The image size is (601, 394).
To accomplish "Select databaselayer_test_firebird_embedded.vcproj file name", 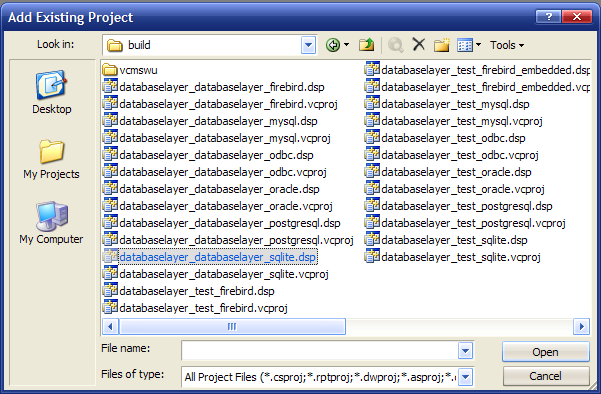I will (x=486, y=87).
